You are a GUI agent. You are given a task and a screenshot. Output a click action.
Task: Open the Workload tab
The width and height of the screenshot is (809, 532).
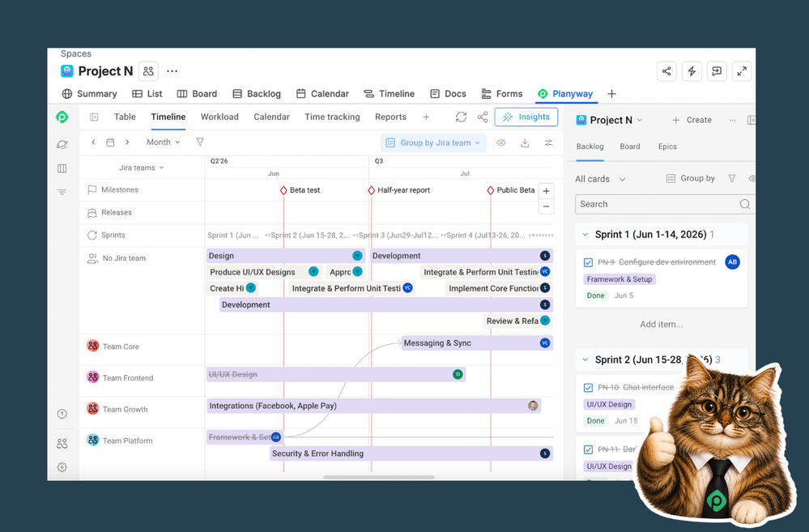(x=219, y=117)
